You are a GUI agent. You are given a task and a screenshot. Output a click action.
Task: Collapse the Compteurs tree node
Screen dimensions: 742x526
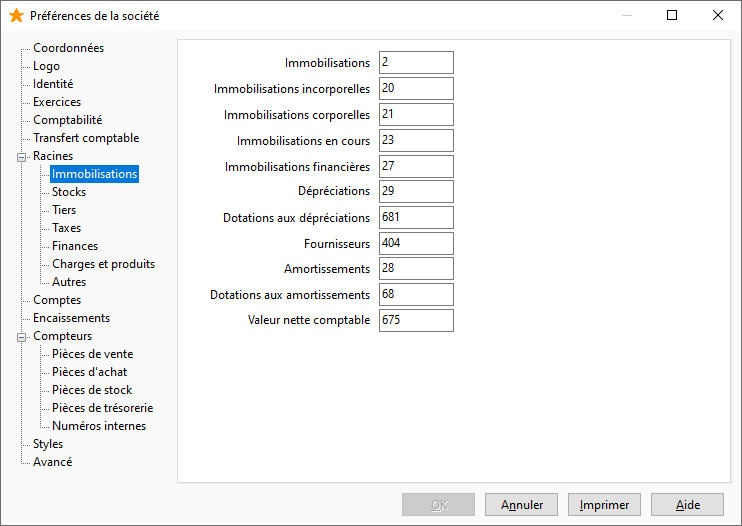point(21,337)
